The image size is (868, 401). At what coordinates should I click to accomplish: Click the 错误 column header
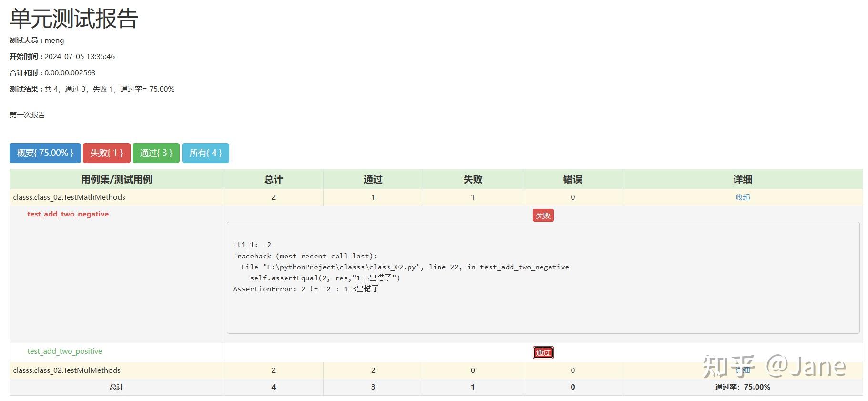(573, 179)
